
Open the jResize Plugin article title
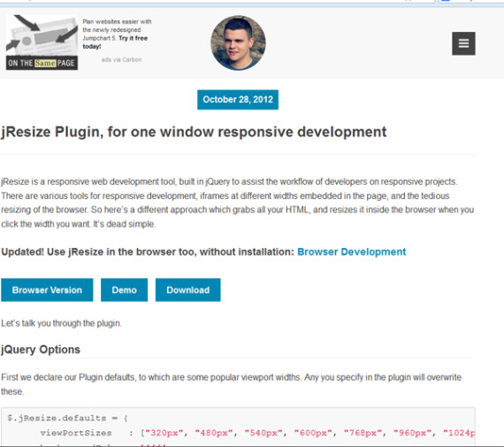pyautogui.click(x=194, y=132)
